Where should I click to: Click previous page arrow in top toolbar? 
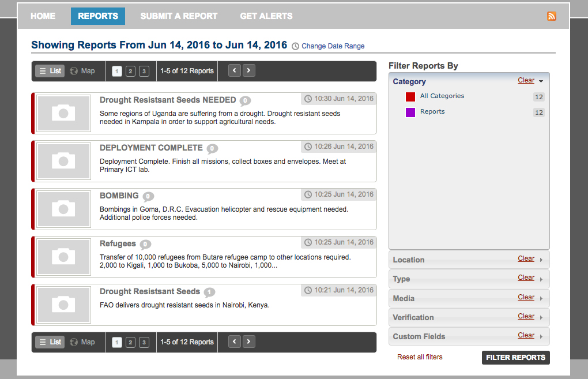(x=235, y=71)
